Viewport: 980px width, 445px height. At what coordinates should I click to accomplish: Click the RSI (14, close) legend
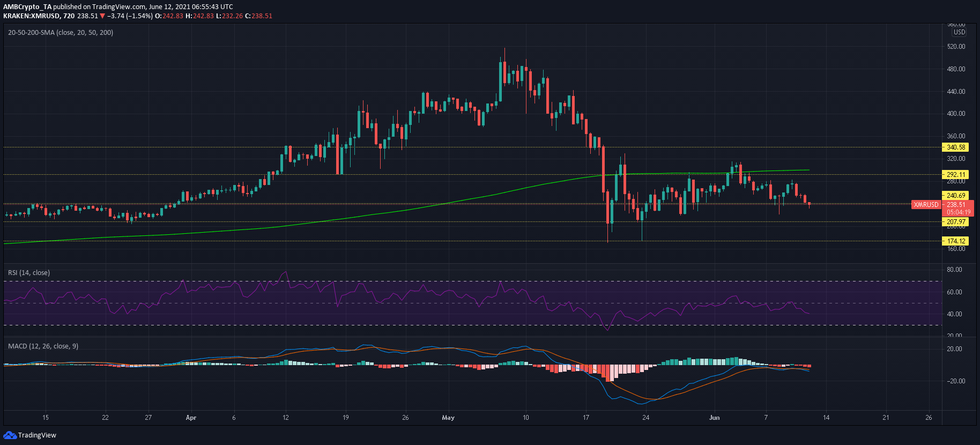29,273
